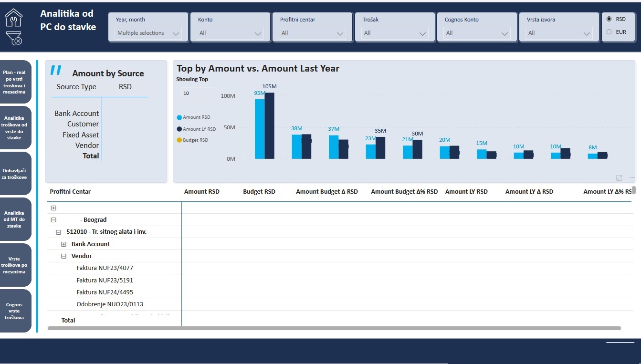Select the 95M light blue bar

(260, 129)
